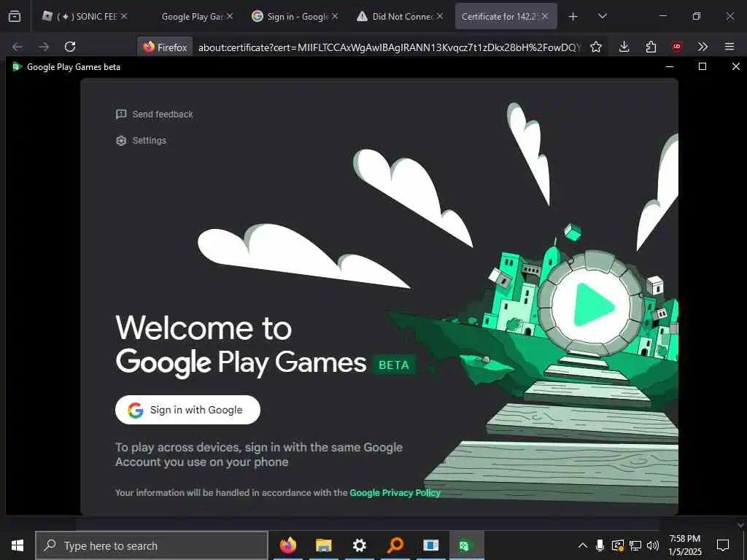Expand the list all tabs dropdown
This screenshot has height=560, width=747.
(602, 17)
